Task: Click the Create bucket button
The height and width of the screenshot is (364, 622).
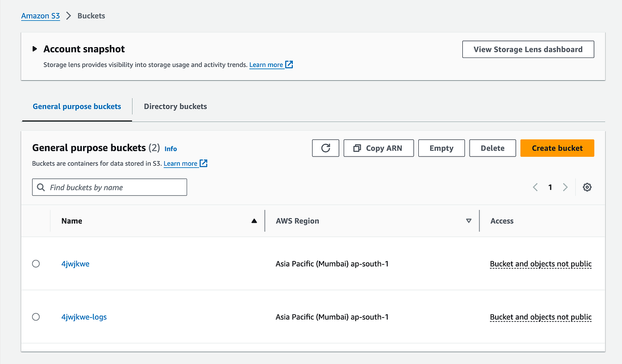Action: coord(557,148)
